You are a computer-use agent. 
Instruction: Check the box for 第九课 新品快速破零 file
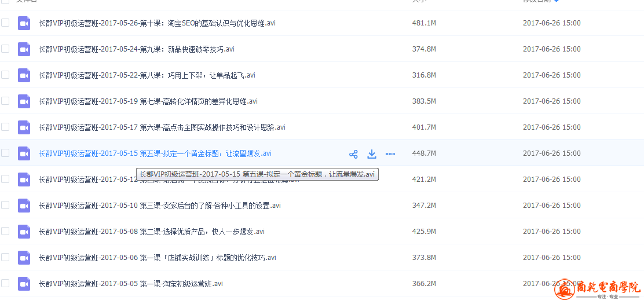[5, 49]
